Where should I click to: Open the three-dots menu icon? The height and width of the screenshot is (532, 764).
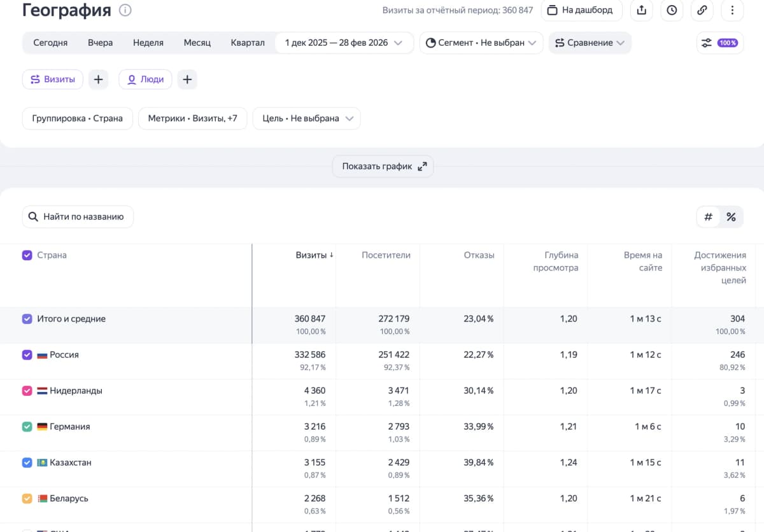[733, 10]
